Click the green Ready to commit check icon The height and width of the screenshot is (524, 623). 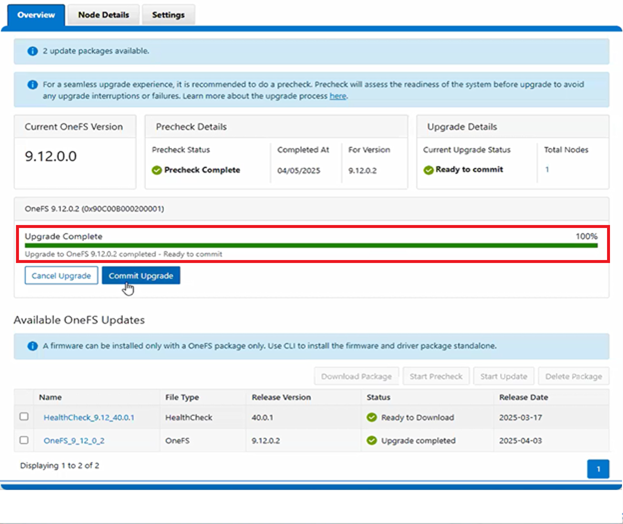(428, 170)
